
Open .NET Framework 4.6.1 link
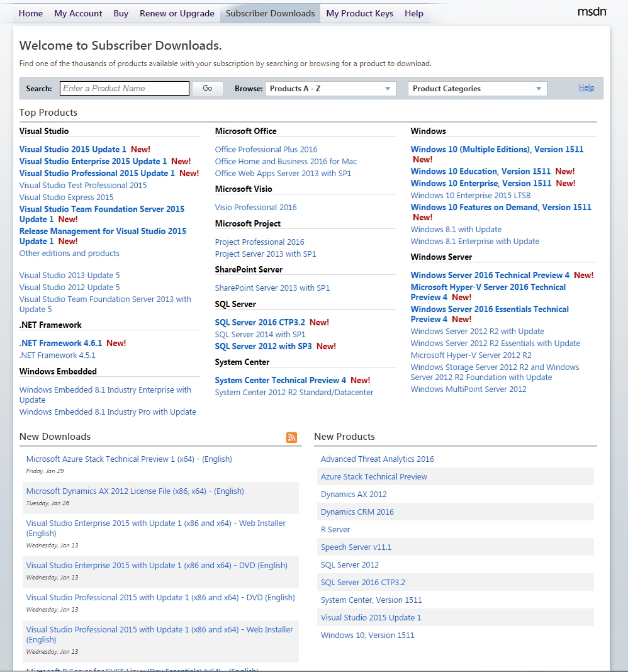click(60, 344)
